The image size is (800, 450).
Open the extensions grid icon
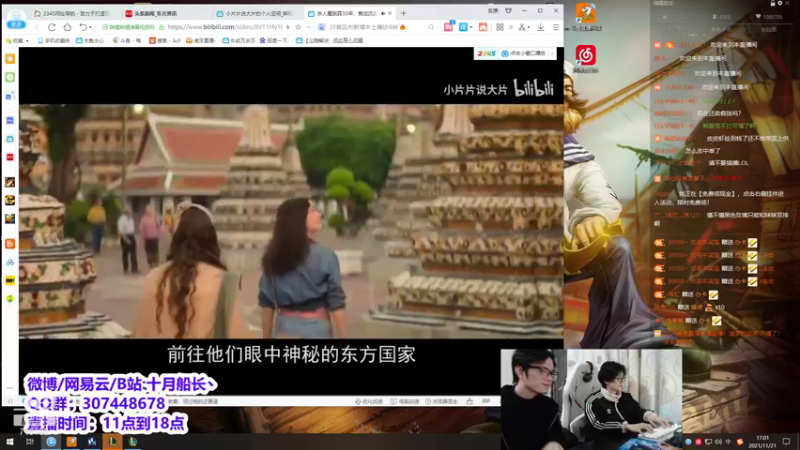pos(500,27)
